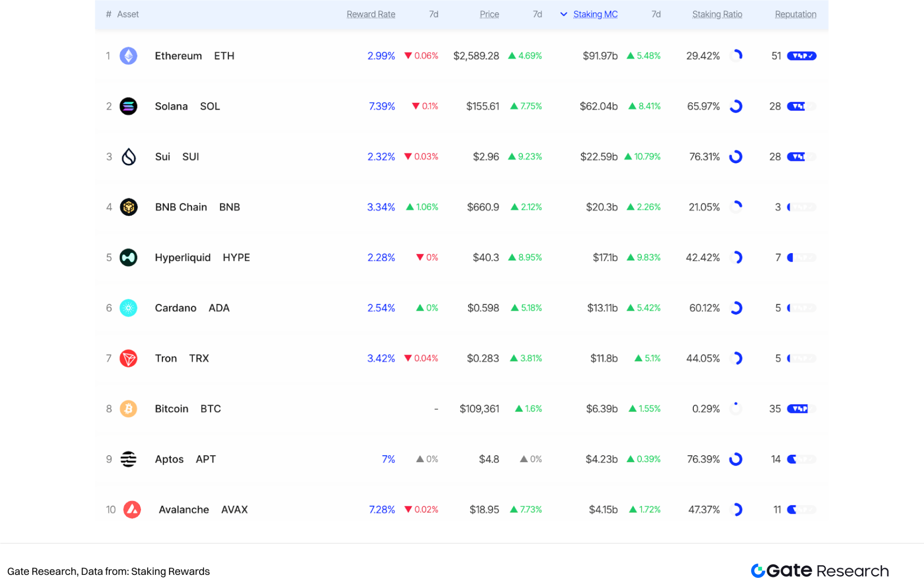The width and height of the screenshot is (924, 578).
Task: Click the Ethereum logo icon
Action: 128,56
